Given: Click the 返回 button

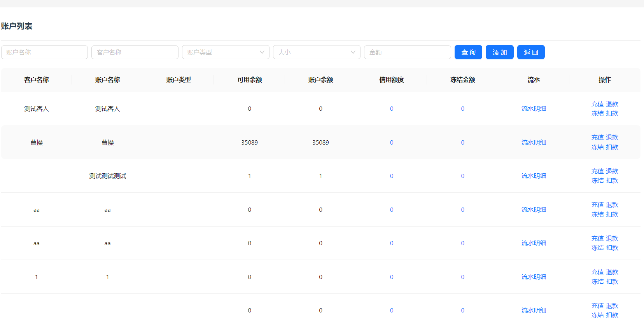Looking at the screenshot, I should (x=531, y=52).
